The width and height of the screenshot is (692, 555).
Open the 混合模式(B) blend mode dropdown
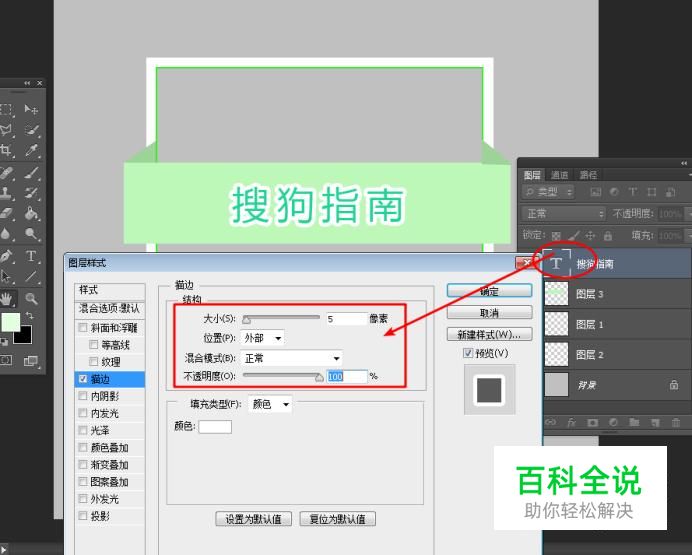[x=292, y=358]
